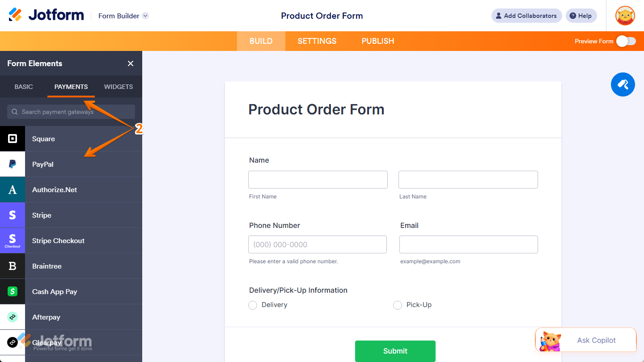Click the PayPal icon in the payments list

[12, 164]
